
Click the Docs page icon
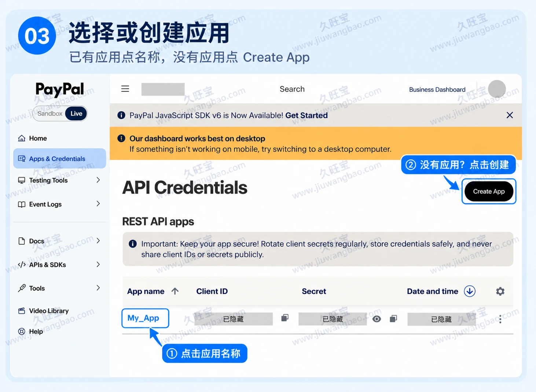click(22, 241)
